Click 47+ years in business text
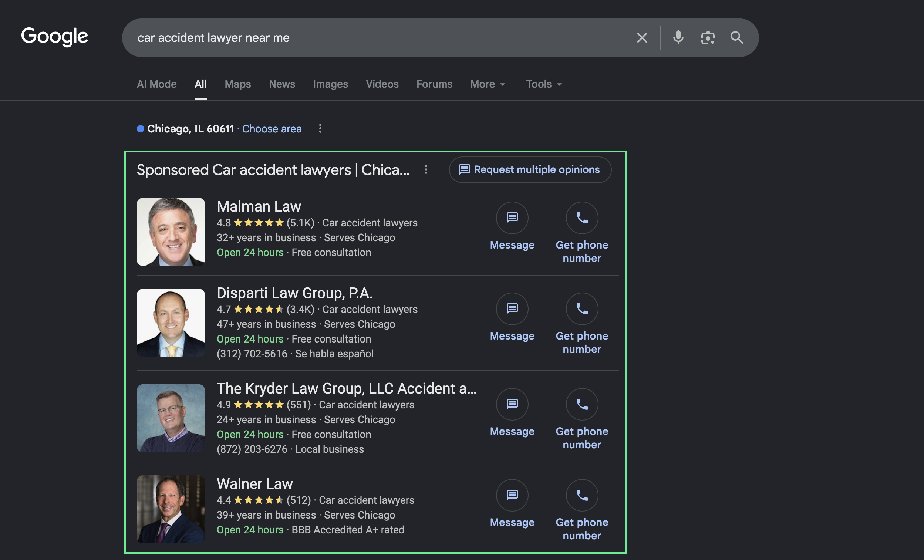The height and width of the screenshot is (560, 924). point(266,324)
